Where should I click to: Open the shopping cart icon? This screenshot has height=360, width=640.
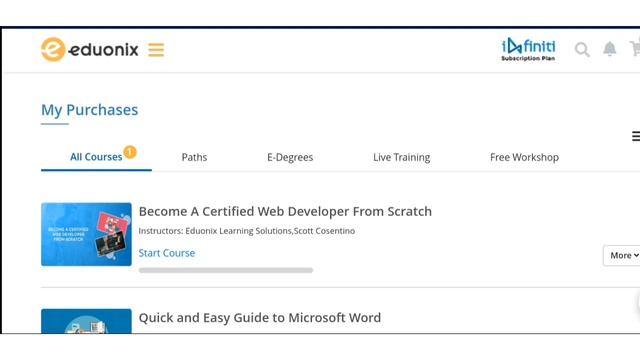pos(635,49)
